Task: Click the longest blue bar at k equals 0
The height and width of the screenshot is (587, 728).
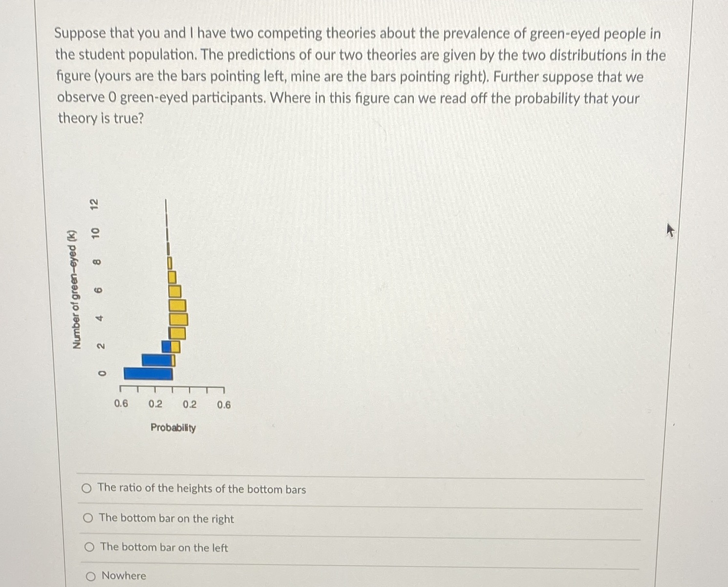Action: point(148,374)
